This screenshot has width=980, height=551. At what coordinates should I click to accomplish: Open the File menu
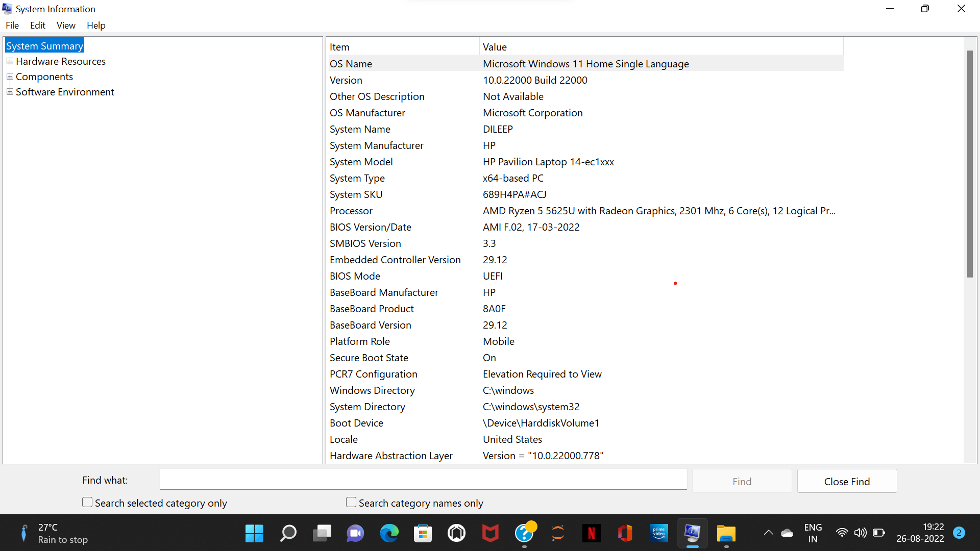(x=12, y=26)
